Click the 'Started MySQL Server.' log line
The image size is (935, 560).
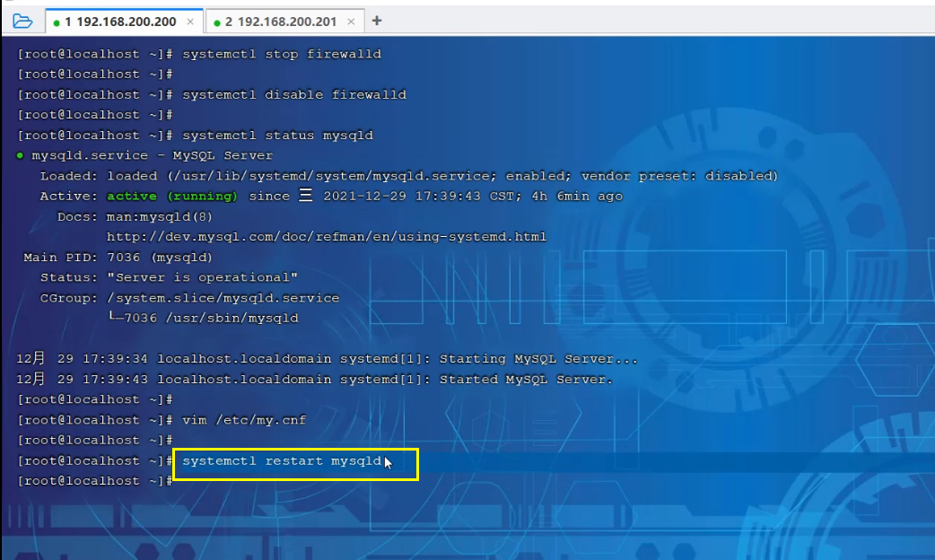point(314,380)
